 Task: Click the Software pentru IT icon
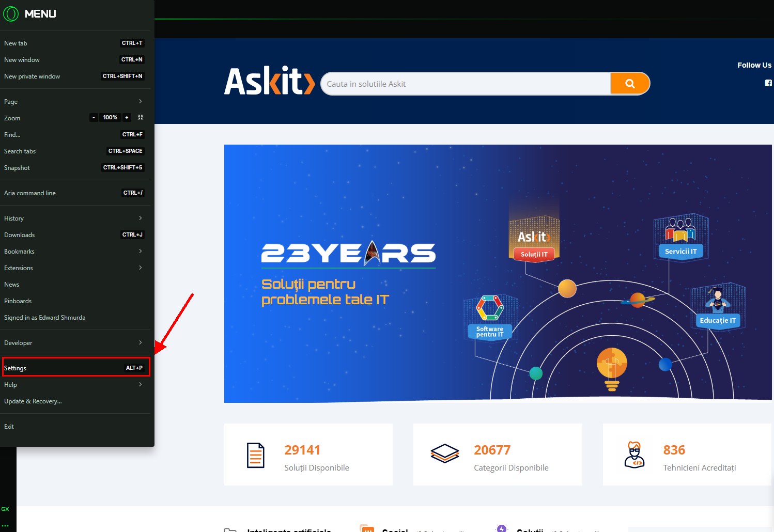pyautogui.click(x=490, y=317)
